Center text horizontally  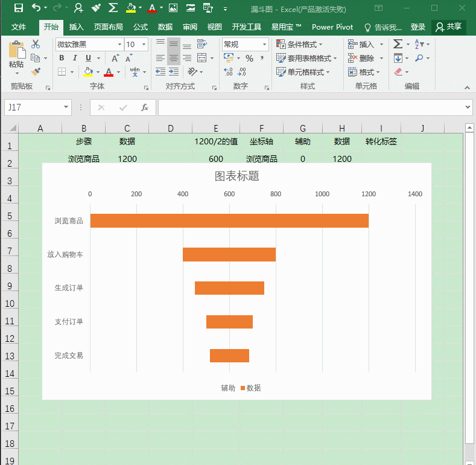coord(174,58)
